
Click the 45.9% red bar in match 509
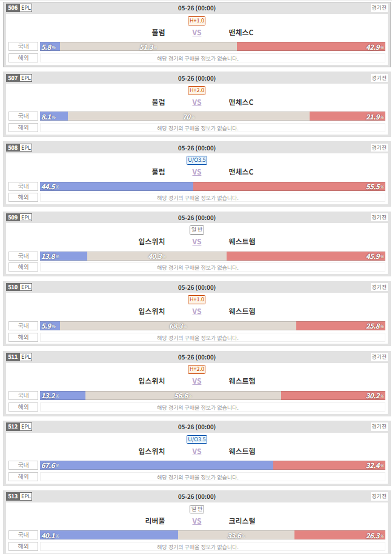coord(306,256)
